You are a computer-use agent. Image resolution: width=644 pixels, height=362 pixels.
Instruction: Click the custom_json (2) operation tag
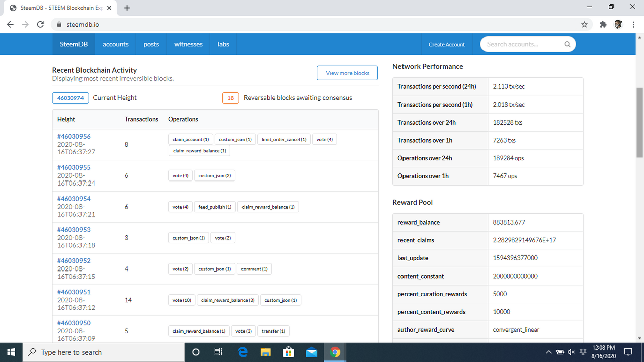[215, 175]
